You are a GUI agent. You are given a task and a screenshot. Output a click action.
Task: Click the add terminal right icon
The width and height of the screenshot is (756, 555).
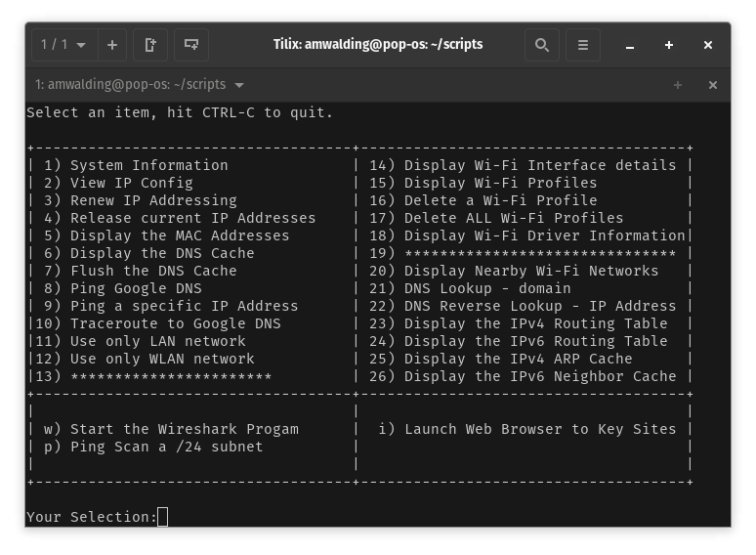(x=150, y=45)
